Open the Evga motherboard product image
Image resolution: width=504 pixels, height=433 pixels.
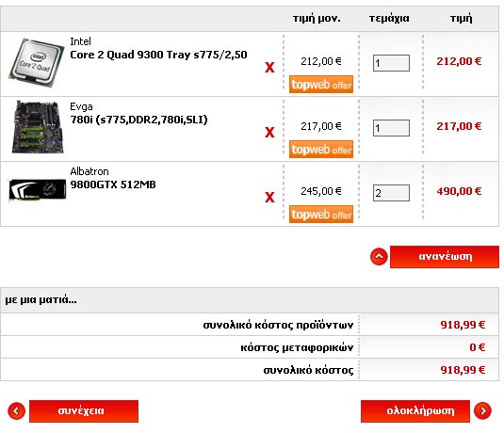click(x=38, y=127)
